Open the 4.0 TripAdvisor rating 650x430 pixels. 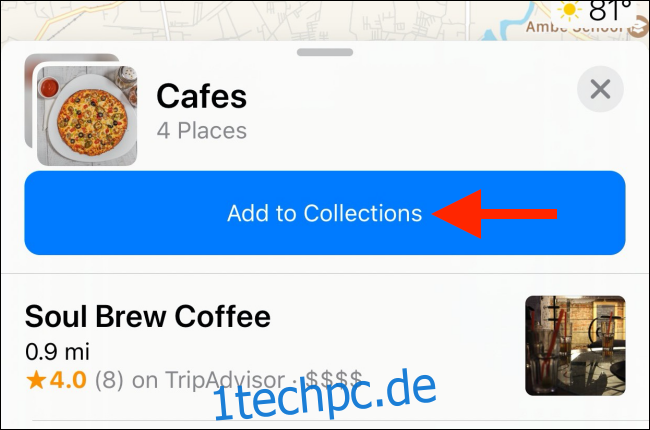[x=68, y=380]
